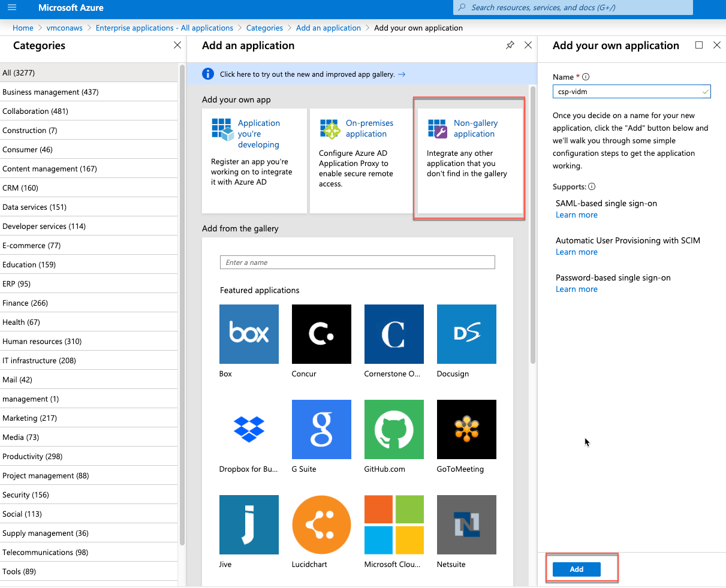
Task: Choose the Dropbox for Business icon
Action: click(249, 429)
